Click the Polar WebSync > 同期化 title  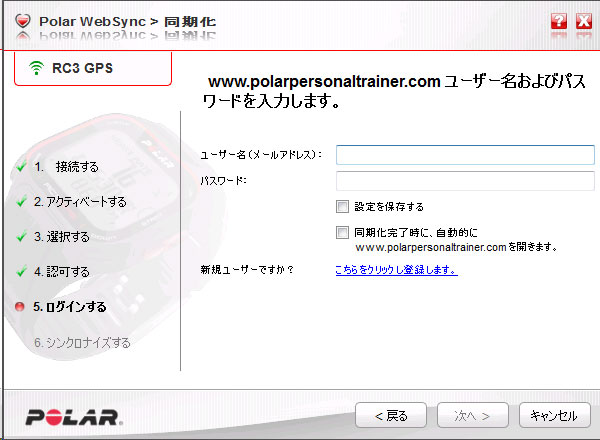127,21
